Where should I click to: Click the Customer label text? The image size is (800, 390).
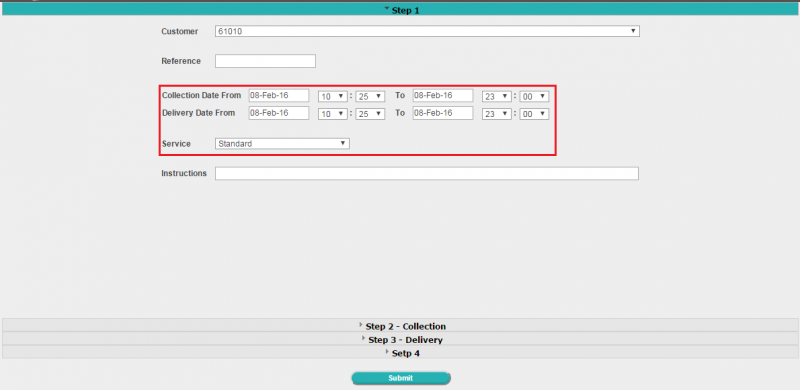tap(180, 31)
